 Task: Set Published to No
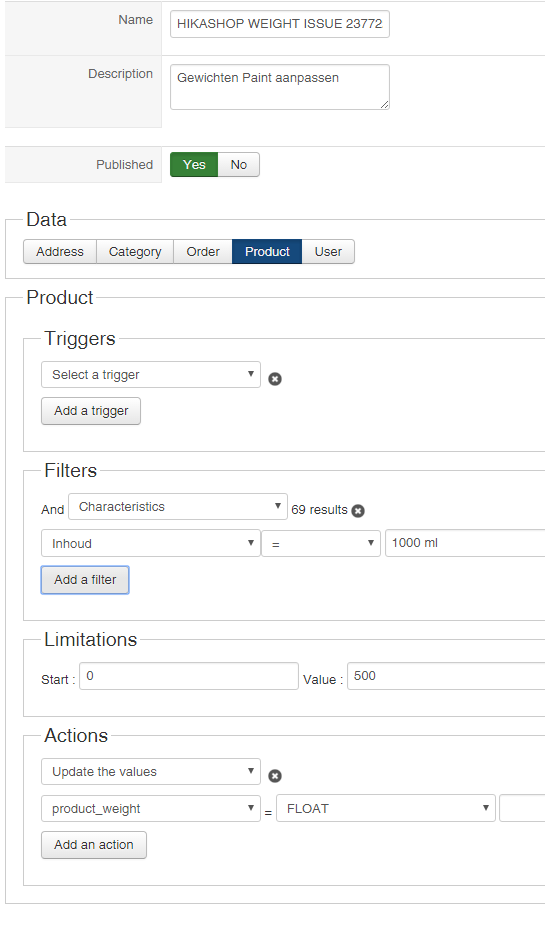click(239, 165)
